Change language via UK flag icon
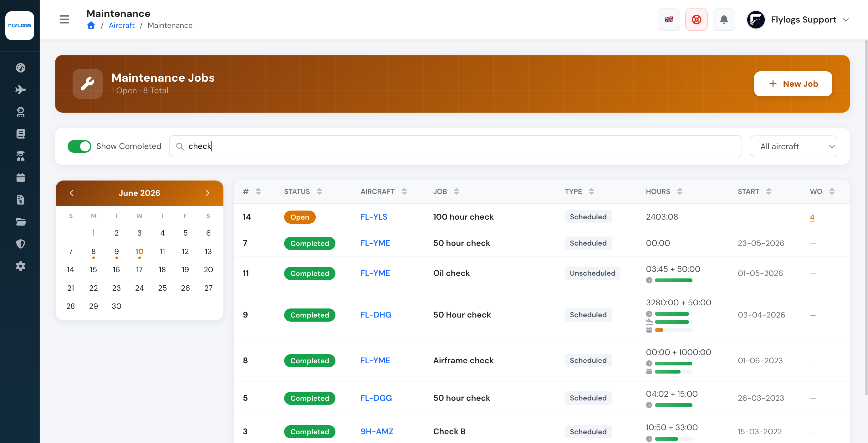The width and height of the screenshot is (868, 443). point(669,19)
